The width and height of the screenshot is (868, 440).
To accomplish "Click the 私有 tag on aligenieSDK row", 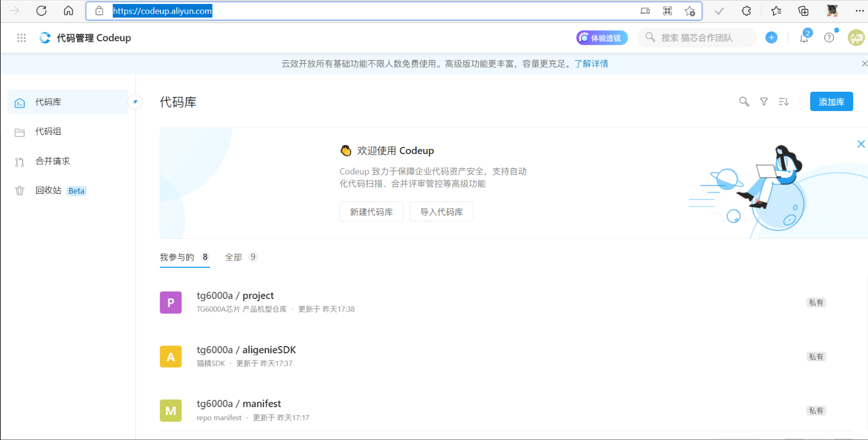I will 816,357.
